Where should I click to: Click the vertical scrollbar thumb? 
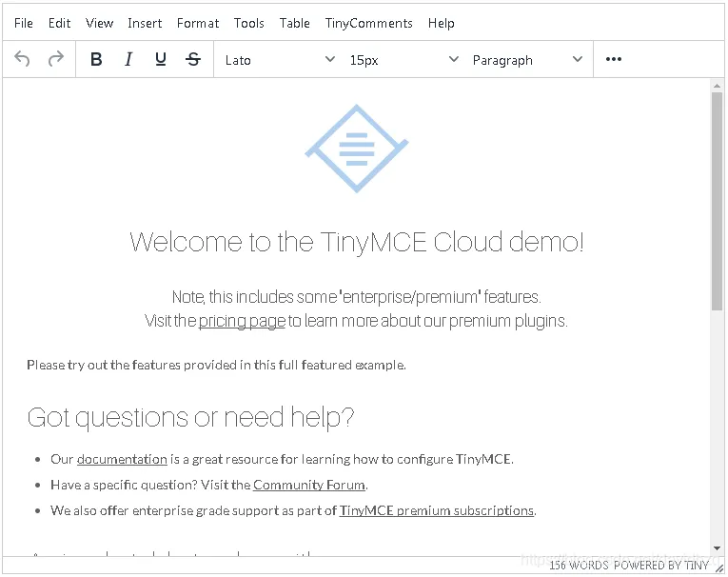[x=717, y=201]
